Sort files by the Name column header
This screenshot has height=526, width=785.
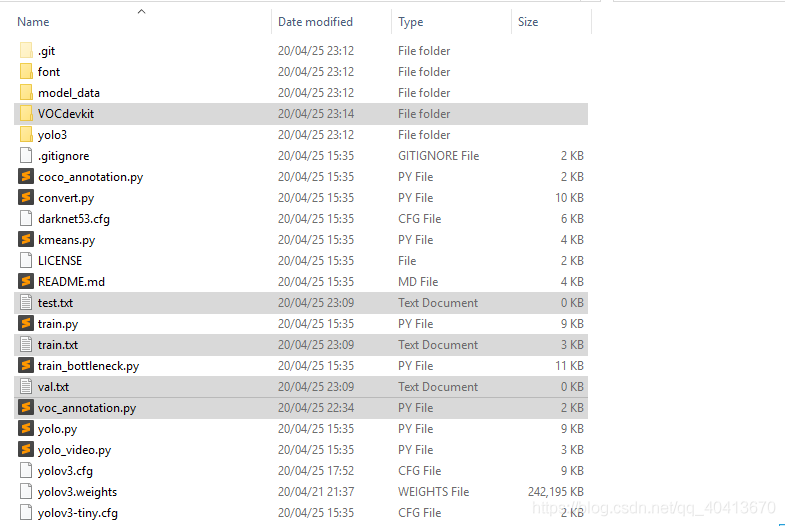33,22
